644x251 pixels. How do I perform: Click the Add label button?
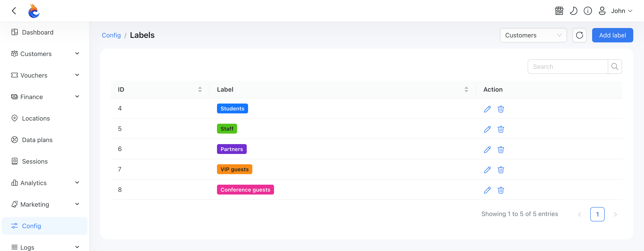(612, 35)
